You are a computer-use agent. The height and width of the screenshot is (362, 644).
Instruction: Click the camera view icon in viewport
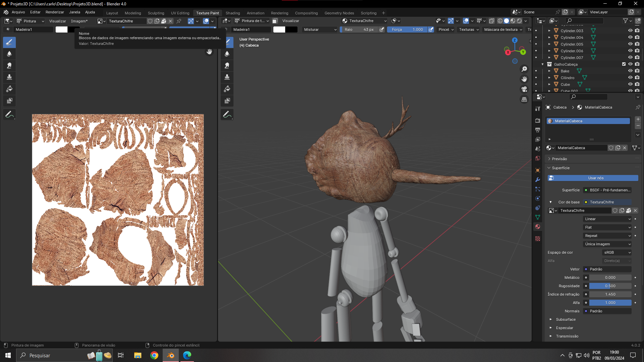point(524,89)
